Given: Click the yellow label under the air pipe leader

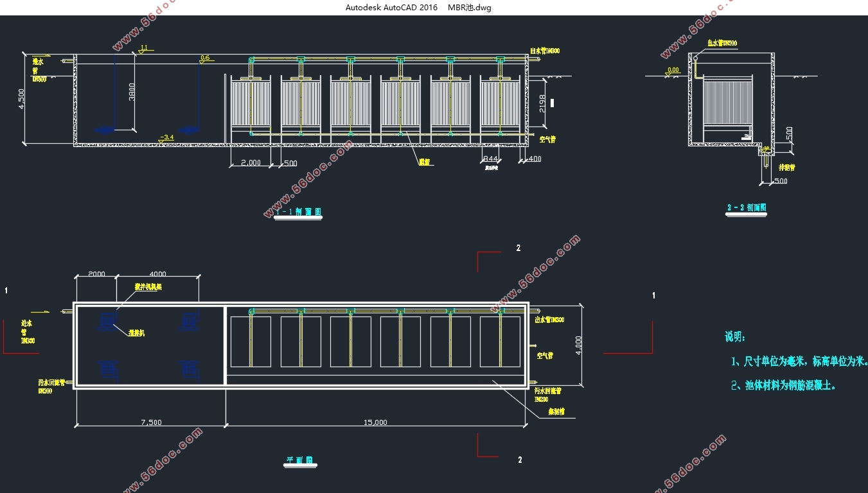Looking at the screenshot, I should [x=424, y=162].
